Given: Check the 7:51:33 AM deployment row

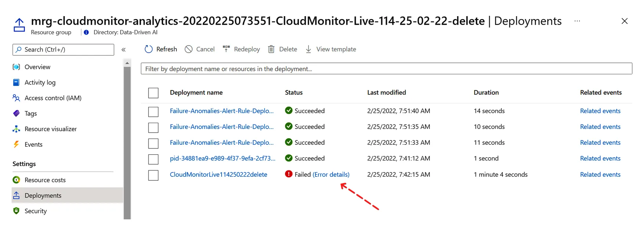Looking at the screenshot, I should point(153,143).
